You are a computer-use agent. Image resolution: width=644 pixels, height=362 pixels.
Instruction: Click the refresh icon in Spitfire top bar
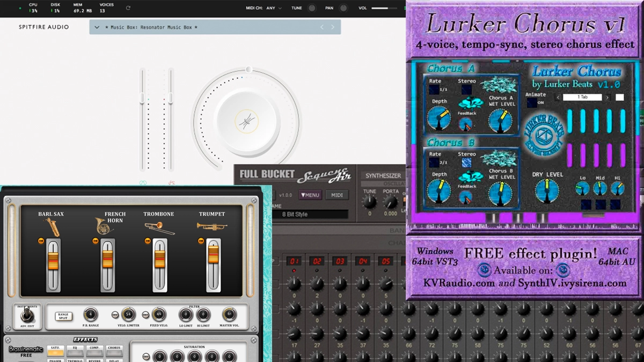tap(128, 8)
